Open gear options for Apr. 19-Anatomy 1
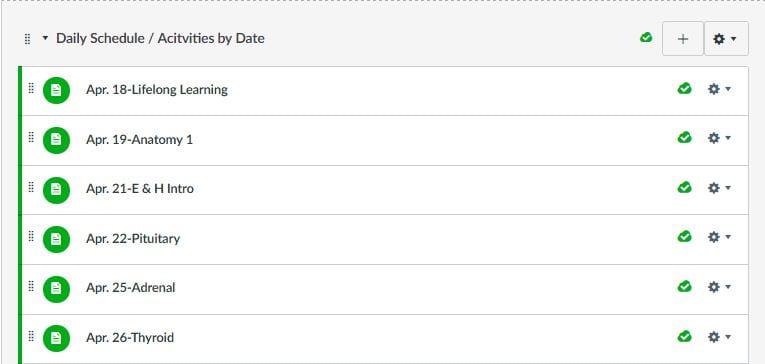The height and width of the screenshot is (364, 765). [719, 138]
